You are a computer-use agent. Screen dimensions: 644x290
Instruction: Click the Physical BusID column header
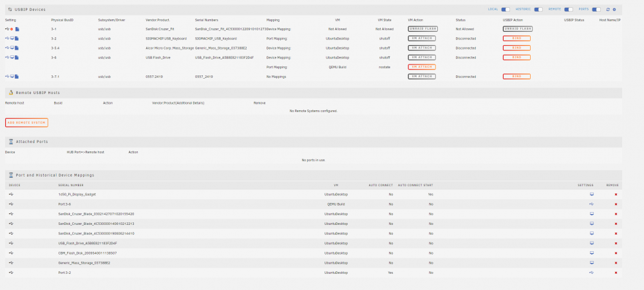62,20
